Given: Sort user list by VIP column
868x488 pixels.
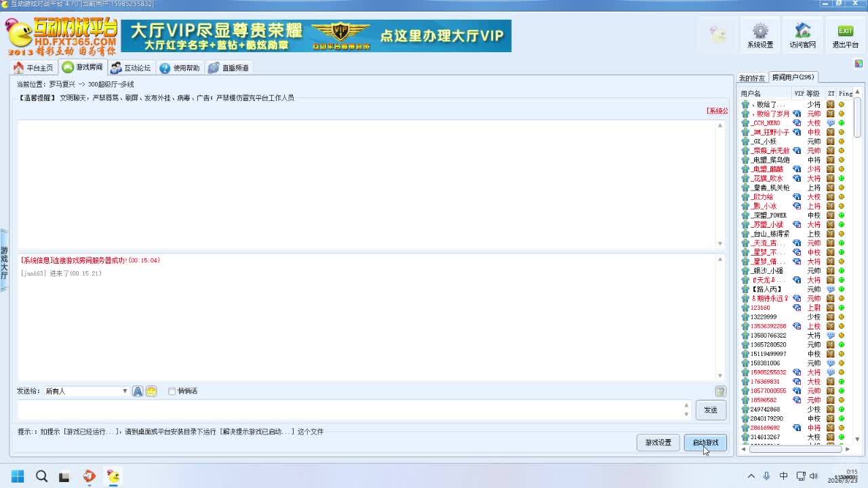Looking at the screenshot, I should [x=798, y=94].
